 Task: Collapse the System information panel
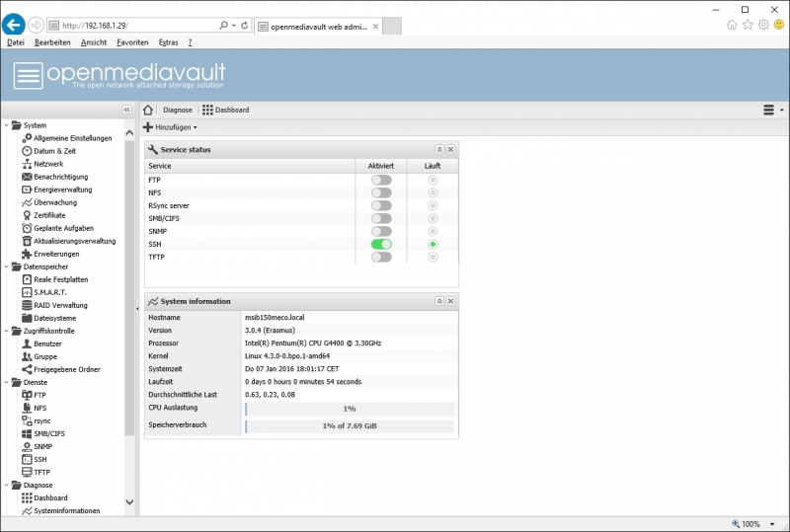click(x=439, y=301)
